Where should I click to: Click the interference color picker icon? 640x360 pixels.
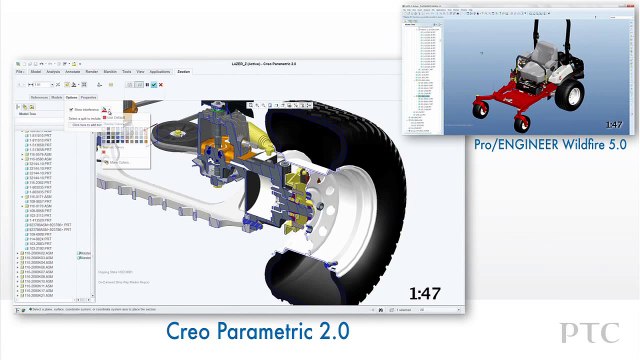tap(104, 110)
